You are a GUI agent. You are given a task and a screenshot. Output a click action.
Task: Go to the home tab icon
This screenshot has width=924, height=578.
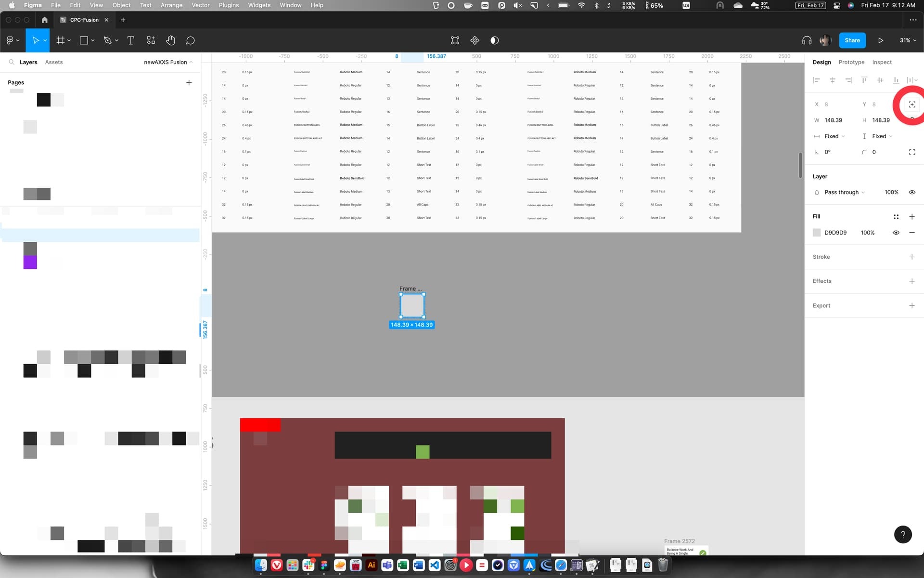point(44,20)
